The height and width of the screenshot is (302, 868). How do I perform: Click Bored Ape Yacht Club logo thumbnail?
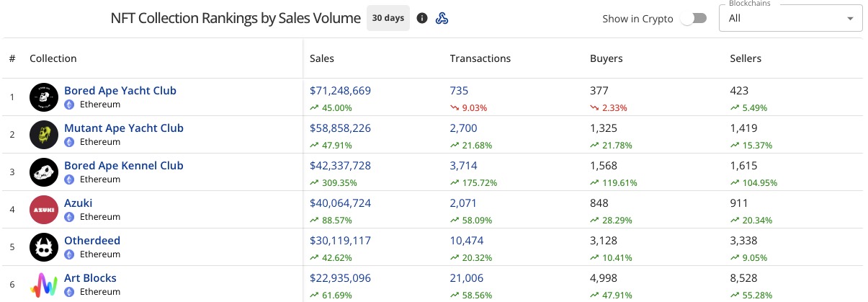(x=44, y=97)
